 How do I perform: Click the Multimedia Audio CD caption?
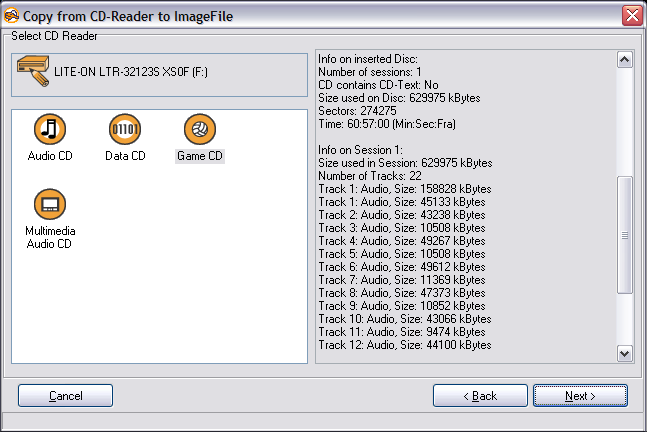click(x=50, y=237)
